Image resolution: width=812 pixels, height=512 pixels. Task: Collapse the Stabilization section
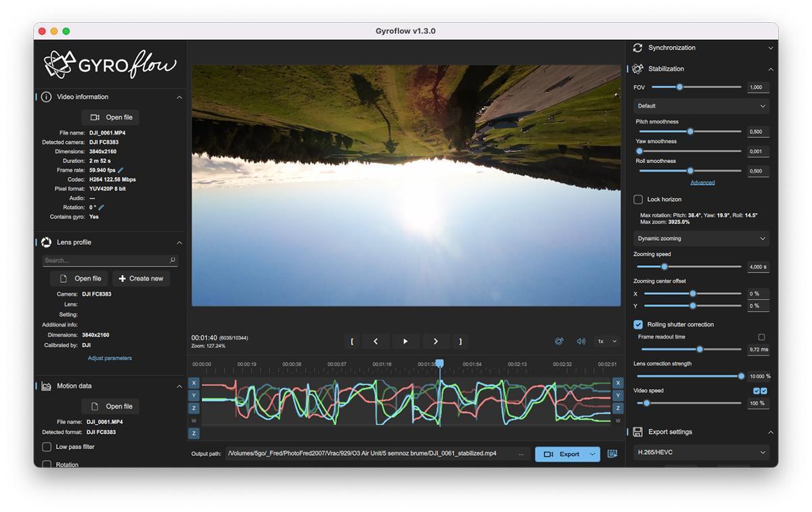771,69
